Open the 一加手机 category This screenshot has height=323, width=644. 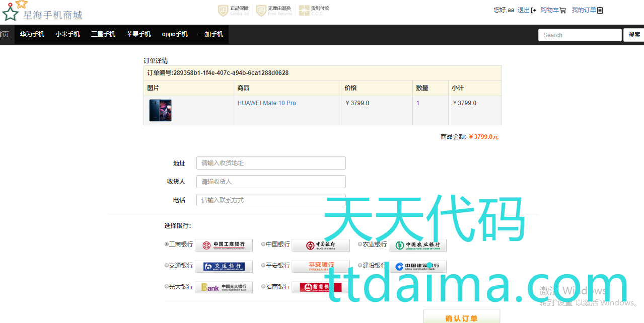tap(210, 34)
